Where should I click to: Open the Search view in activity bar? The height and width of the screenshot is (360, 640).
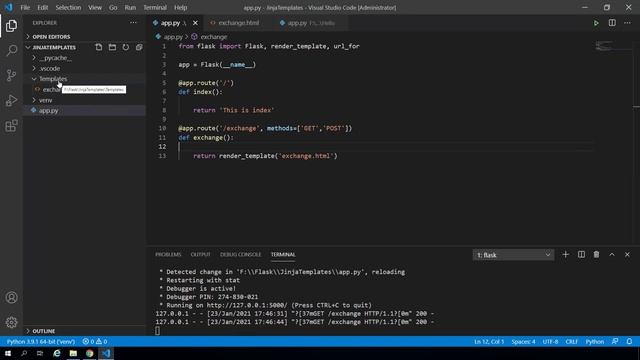[x=11, y=51]
